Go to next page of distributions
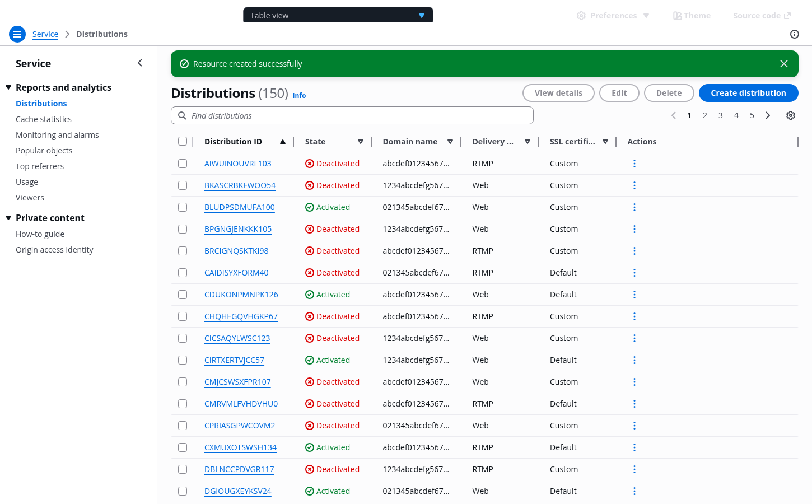812x504 pixels. [x=767, y=115]
